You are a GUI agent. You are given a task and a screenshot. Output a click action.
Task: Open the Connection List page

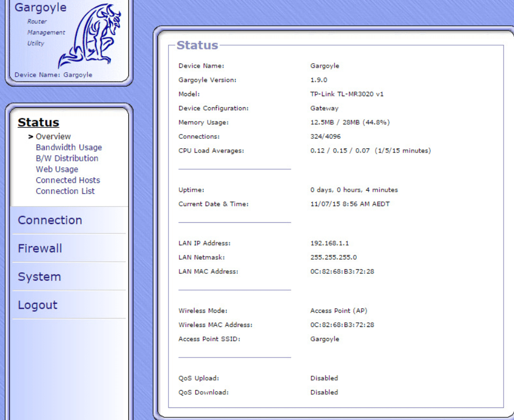[x=65, y=191]
